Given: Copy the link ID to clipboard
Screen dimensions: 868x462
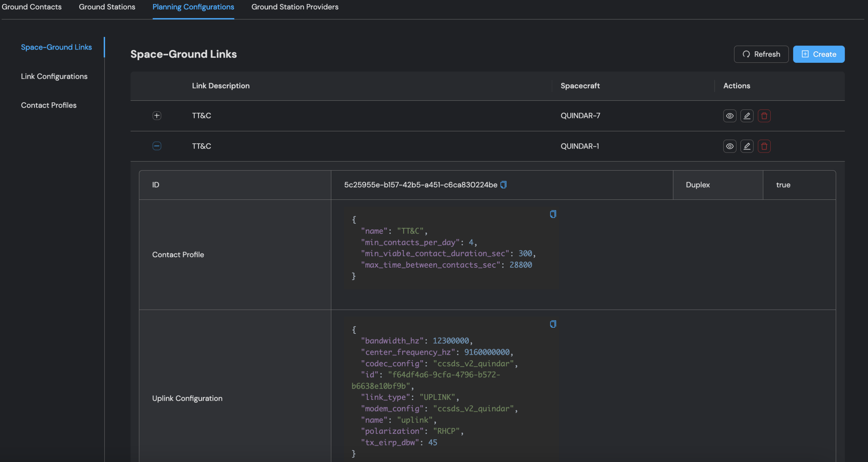Looking at the screenshot, I should tap(504, 185).
